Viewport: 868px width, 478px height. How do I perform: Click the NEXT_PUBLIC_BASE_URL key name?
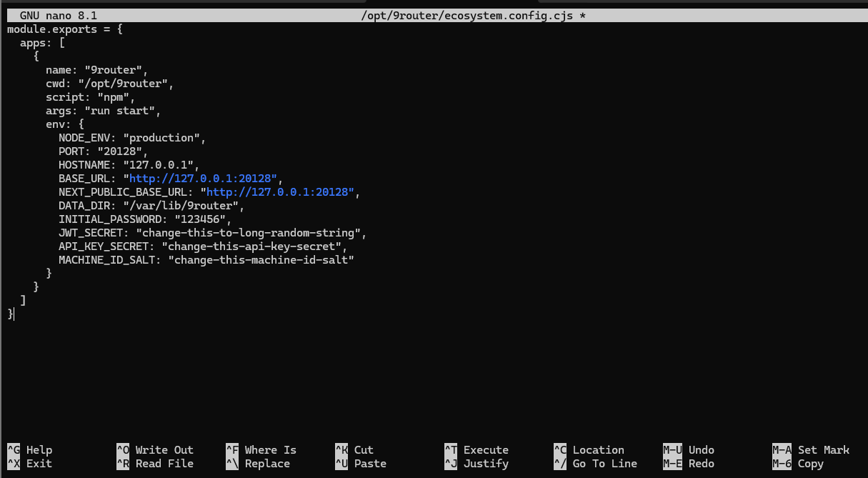123,192
